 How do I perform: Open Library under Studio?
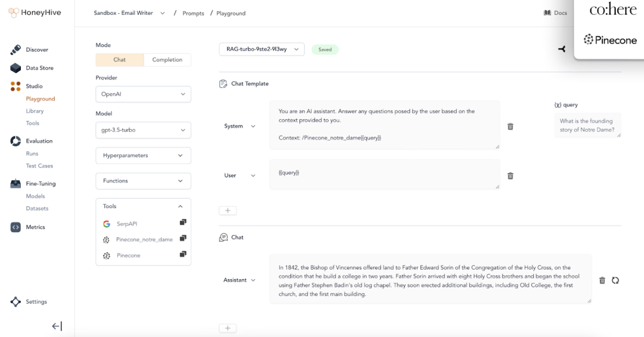click(35, 111)
